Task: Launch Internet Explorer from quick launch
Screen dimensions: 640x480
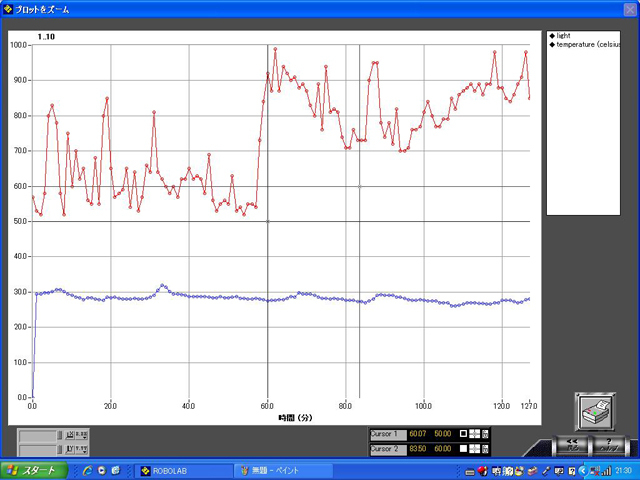Action: (88, 470)
